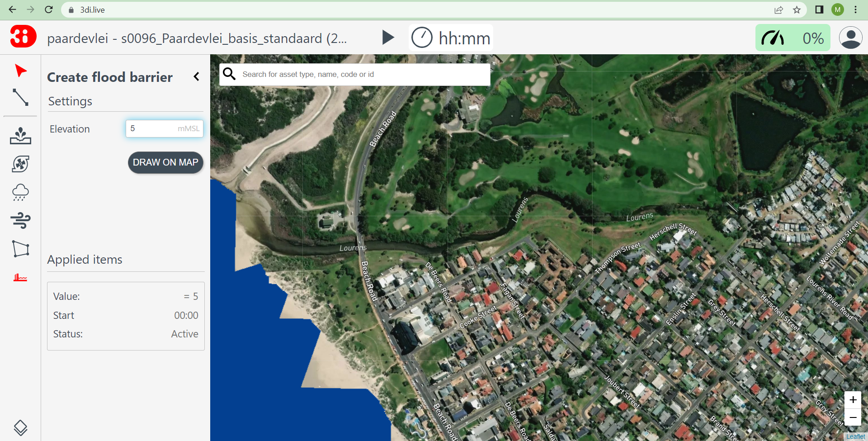Click the simulation speed gauge showing 0%
The height and width of the screenshot is (441, 868).
pyautogui.click(x=793, y=38)
